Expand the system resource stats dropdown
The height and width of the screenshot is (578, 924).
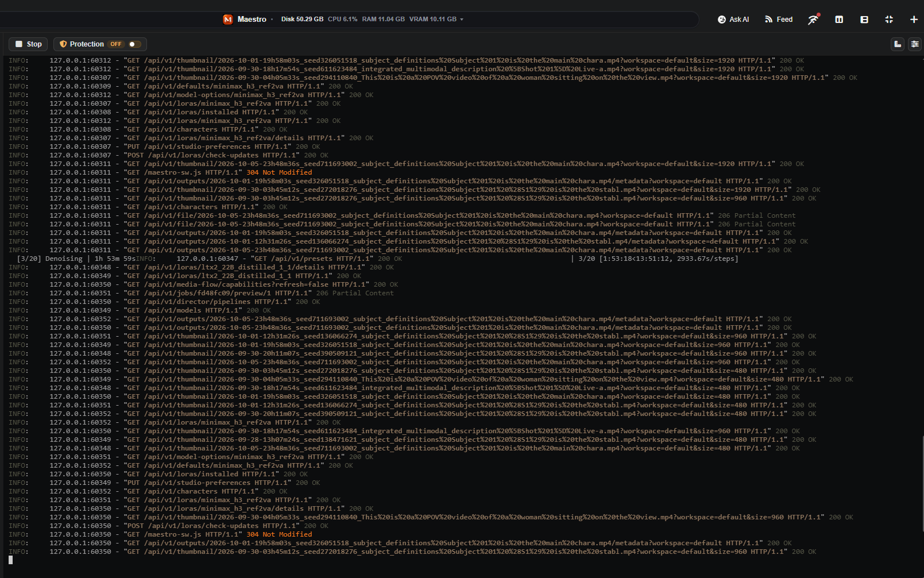click(462, 20)
